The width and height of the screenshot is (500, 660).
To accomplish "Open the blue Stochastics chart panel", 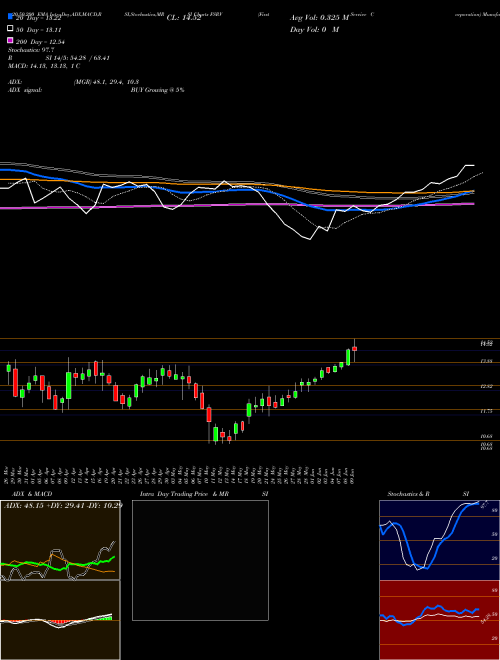I will 439,540.
